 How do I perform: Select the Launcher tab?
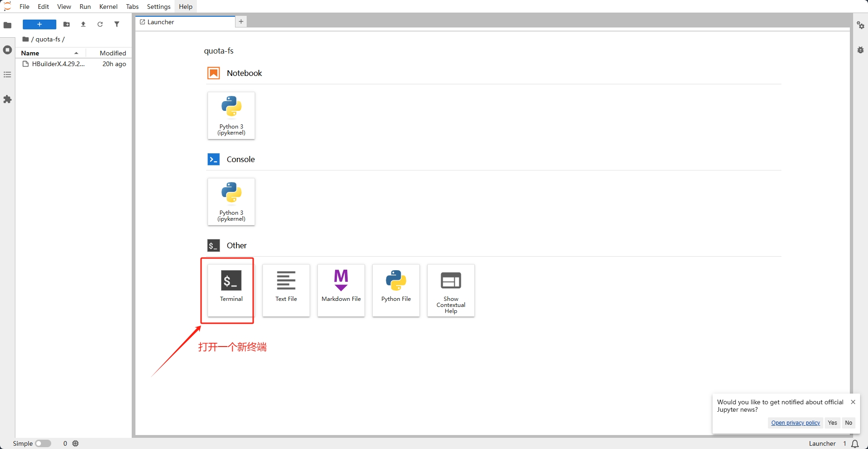click(185, 22)
